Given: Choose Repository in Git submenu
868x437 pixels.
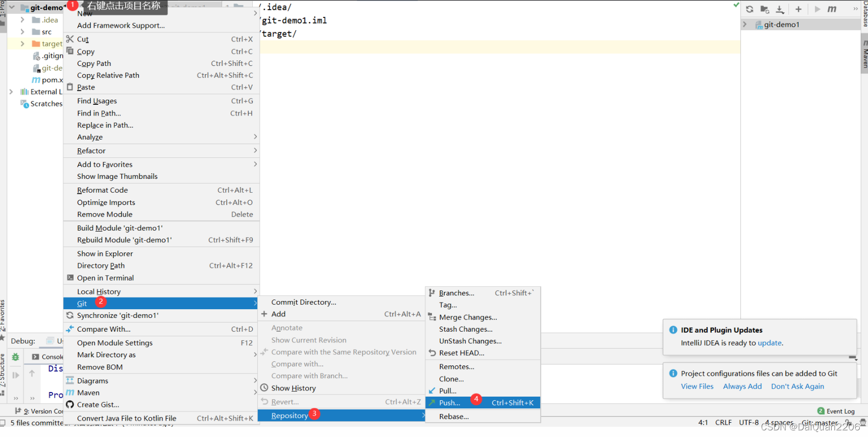Looking at the screenshot, I should click(x=342, y=416).
